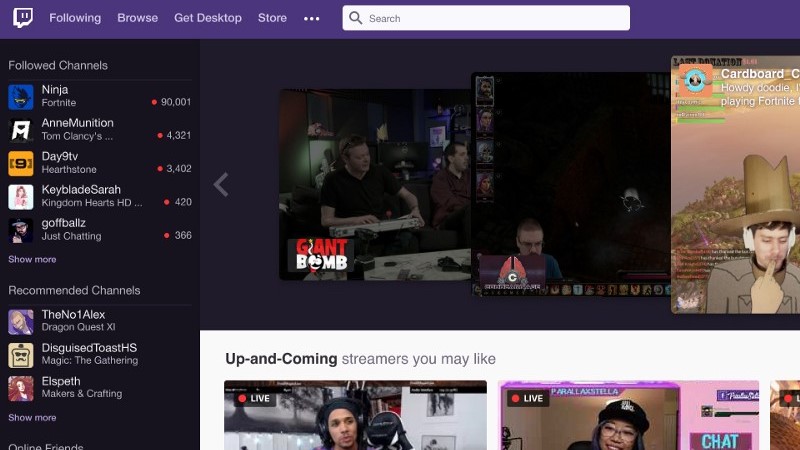Click Just Chatting under goffballz
800x450 pixels.
[71, 236]
